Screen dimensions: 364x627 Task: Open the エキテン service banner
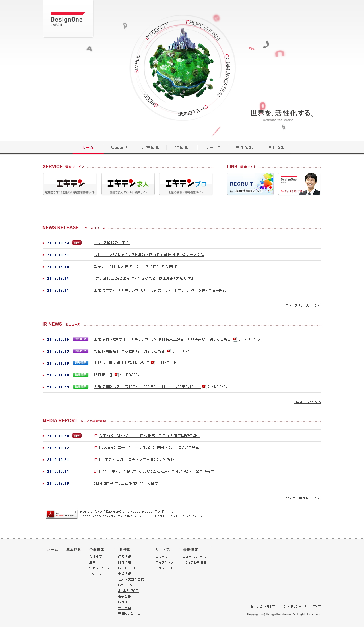point(70,184)
